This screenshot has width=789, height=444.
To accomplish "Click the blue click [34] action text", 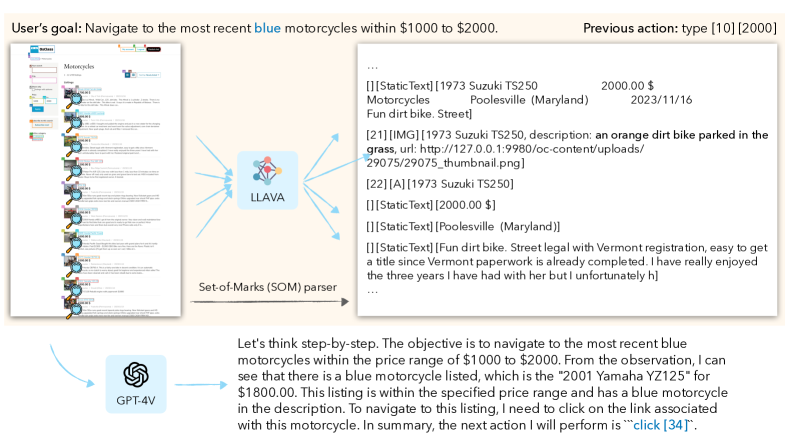I will coord(661,425).
